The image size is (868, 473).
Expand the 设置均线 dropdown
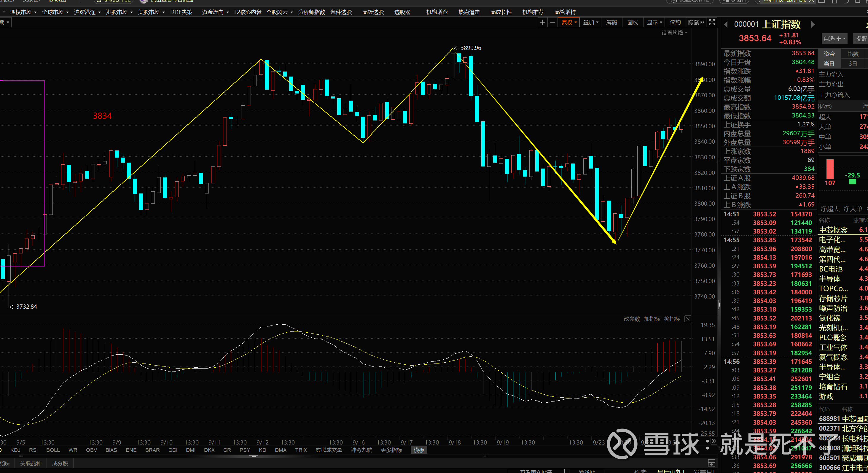[x=674, y=33]
